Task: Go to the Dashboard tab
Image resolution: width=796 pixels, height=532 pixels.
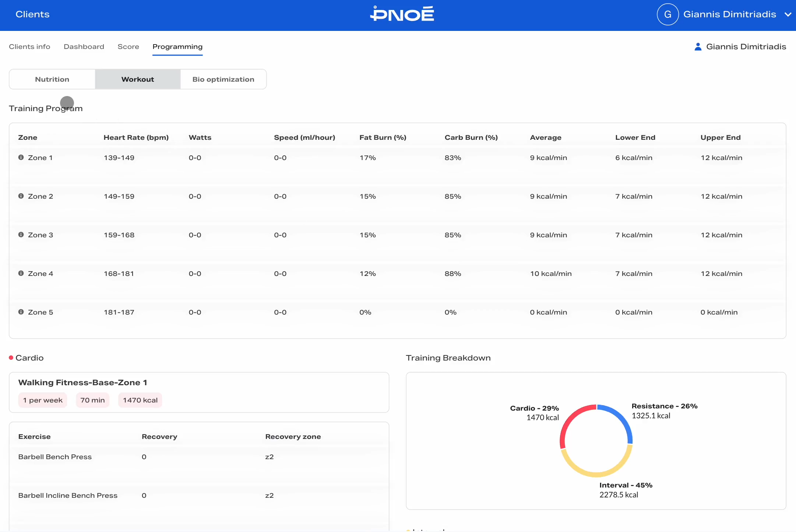Action: point(84,47)
